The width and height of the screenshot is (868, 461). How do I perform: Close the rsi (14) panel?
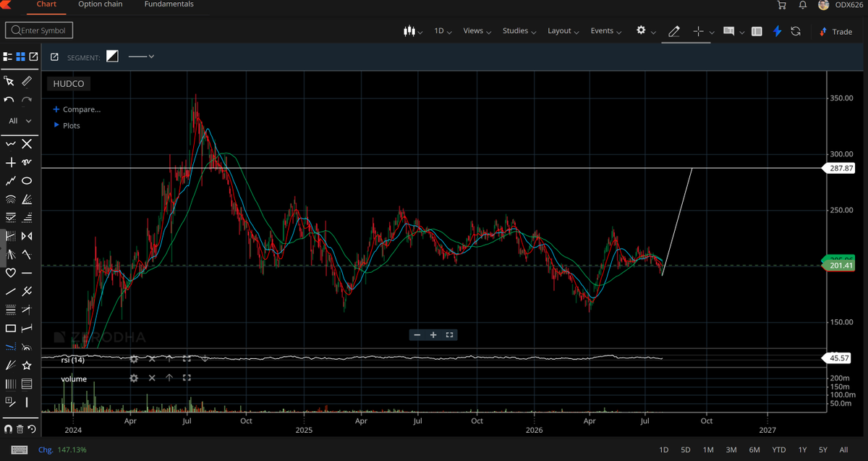tap(152, 358)
